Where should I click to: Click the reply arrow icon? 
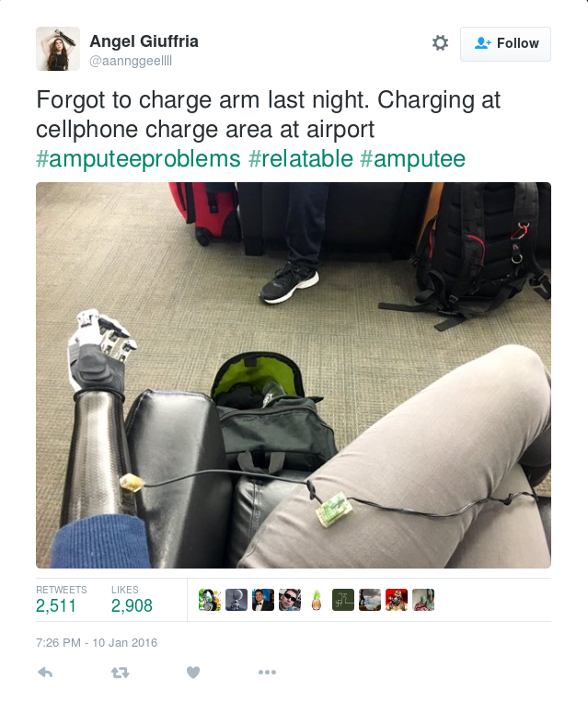pyautogui.click(x=45, y=672)
